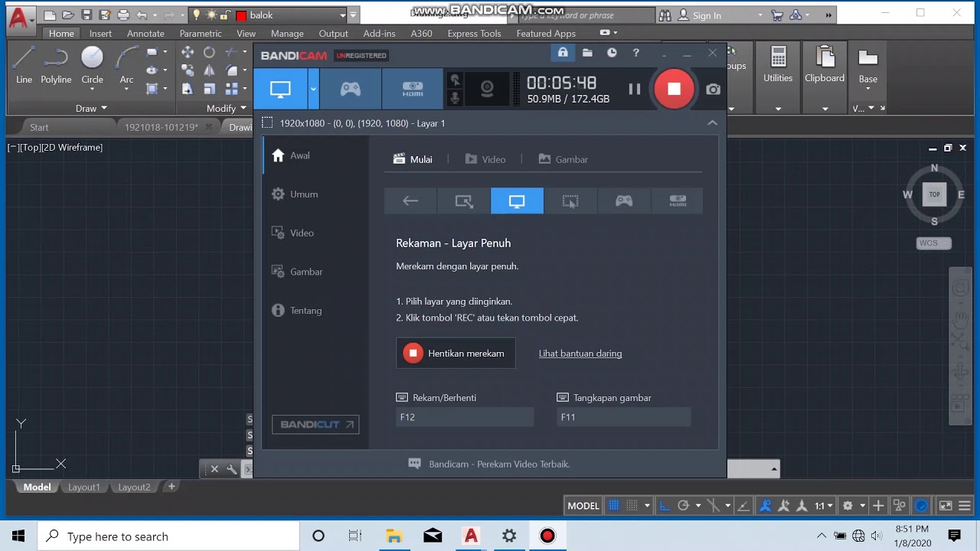
Task: Click the BANDICUT button
Action: click(315, 425)
